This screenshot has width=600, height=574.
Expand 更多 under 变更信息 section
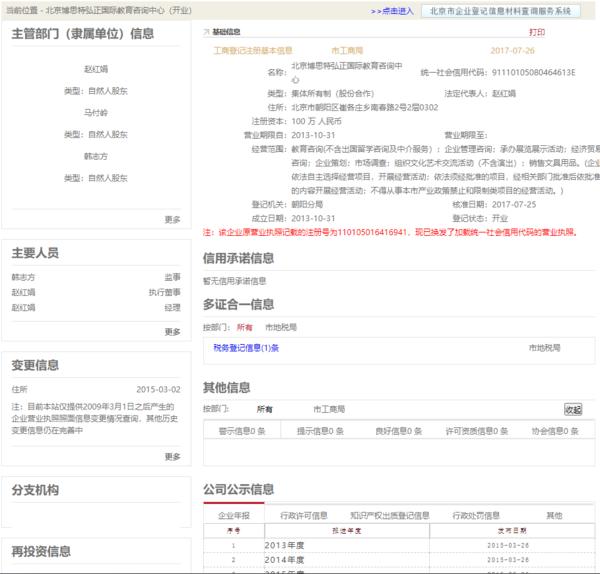(173, 456)
